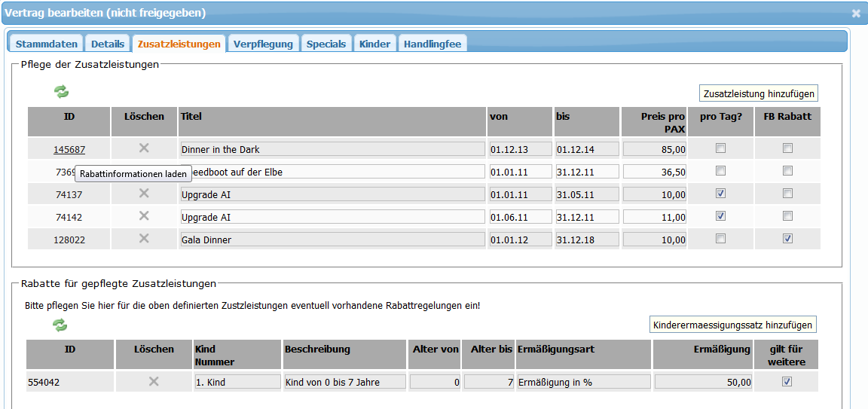This screenshot has height=409, width=868.
Task: Click Zusatzleistung hinzufügen button
Action: [758, 93]
